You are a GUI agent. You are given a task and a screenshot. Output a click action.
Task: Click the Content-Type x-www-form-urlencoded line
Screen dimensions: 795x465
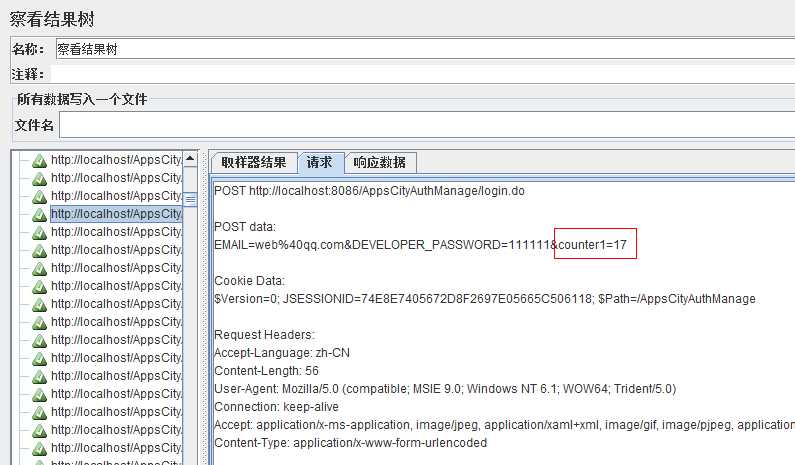(350, 443)
